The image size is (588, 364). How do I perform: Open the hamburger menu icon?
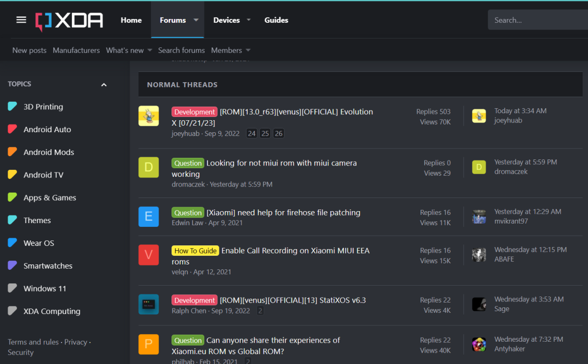[21, 20]
